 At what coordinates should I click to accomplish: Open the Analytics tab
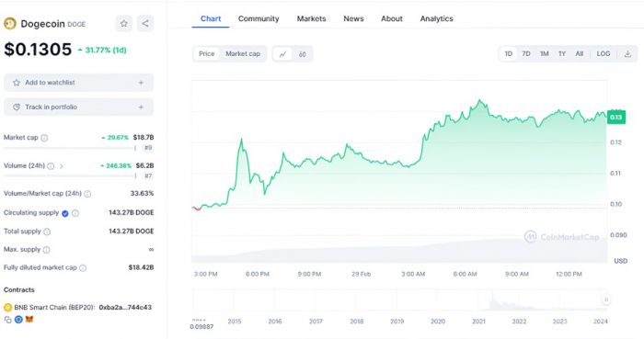point(436,18)
